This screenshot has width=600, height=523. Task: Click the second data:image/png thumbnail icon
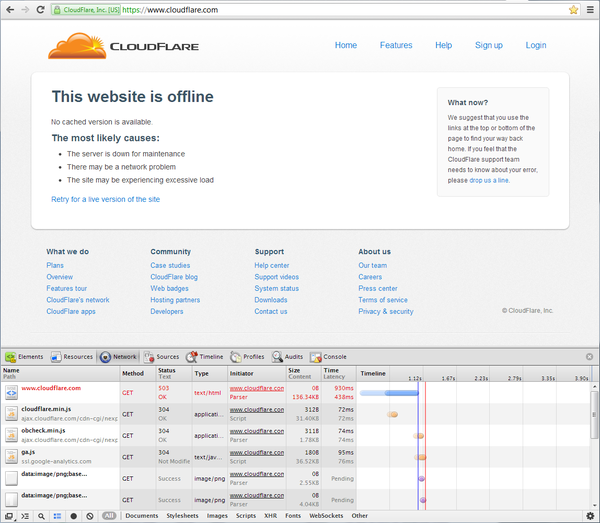tap(11, 500)
